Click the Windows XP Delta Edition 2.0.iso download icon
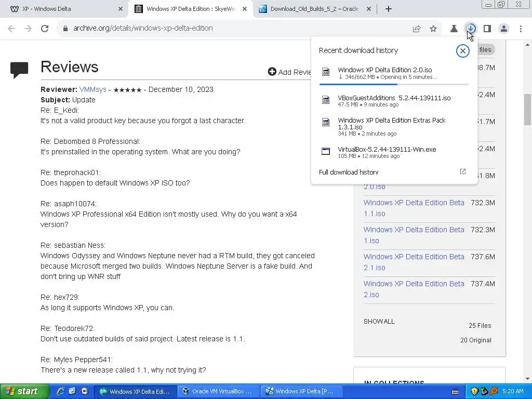The image size is (532, 399). point(326,72)
